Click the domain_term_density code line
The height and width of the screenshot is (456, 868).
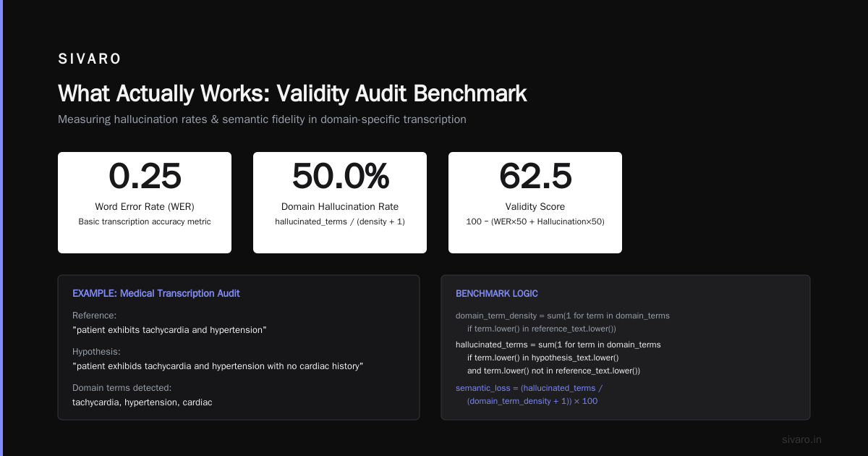coord(563,322)
